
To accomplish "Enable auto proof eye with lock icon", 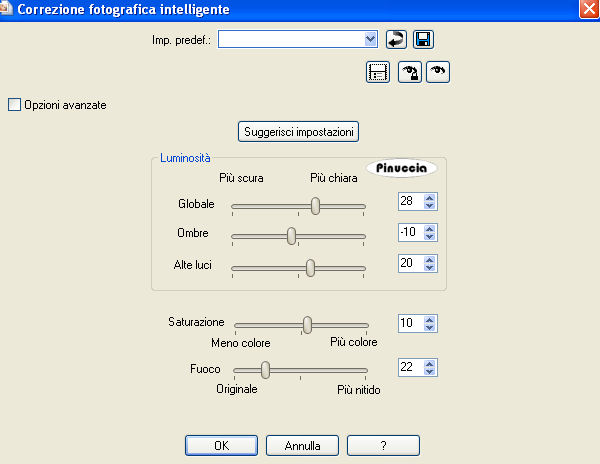I will coord(409,72).
